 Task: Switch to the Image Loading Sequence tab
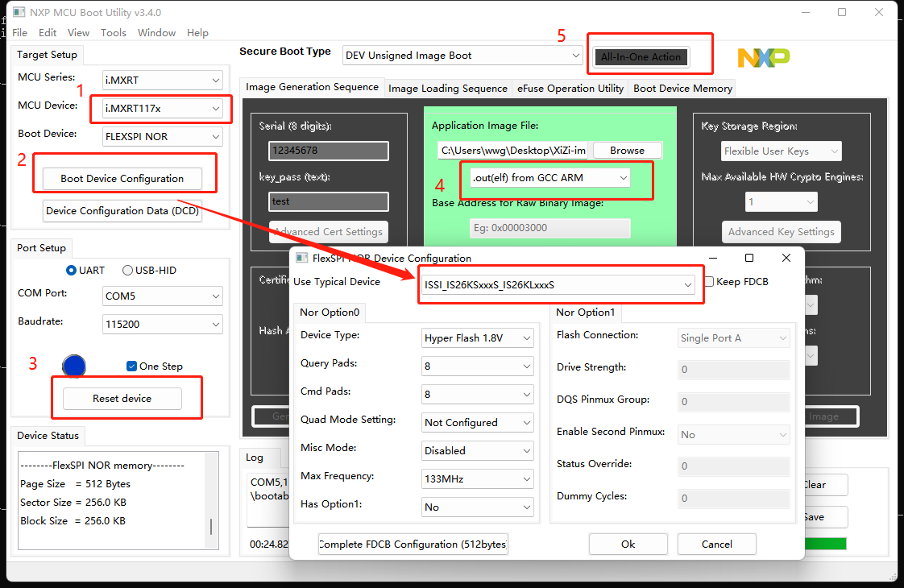(448, 89)
